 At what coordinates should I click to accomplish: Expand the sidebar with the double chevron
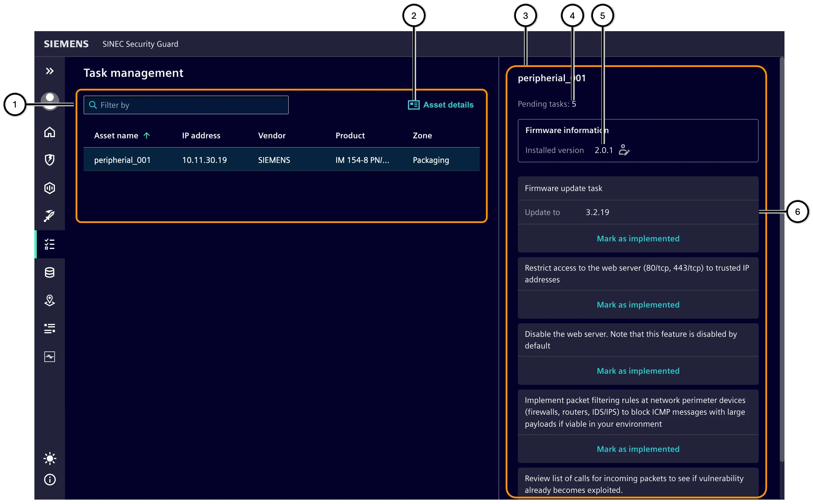pos(50,71)
